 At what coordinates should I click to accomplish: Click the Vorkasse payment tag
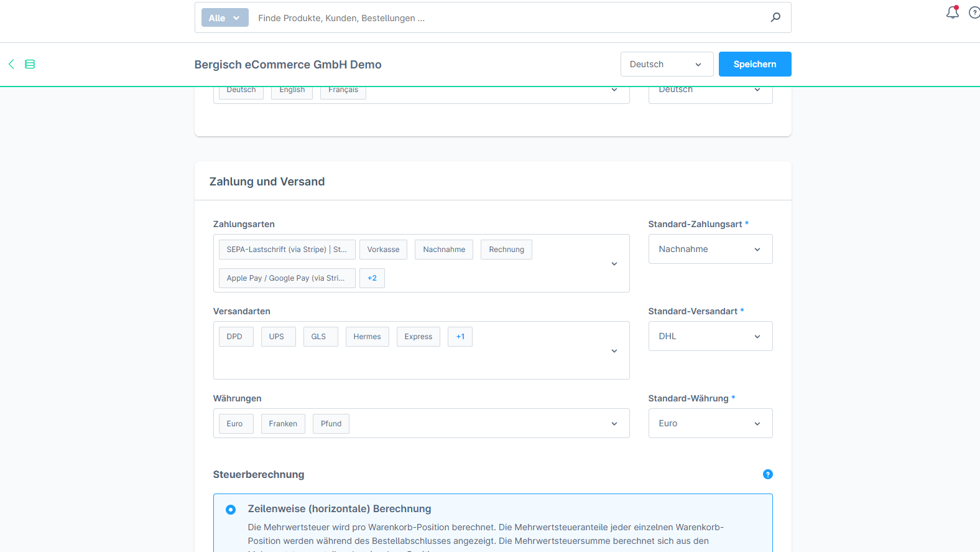click(x=383, y=250)
